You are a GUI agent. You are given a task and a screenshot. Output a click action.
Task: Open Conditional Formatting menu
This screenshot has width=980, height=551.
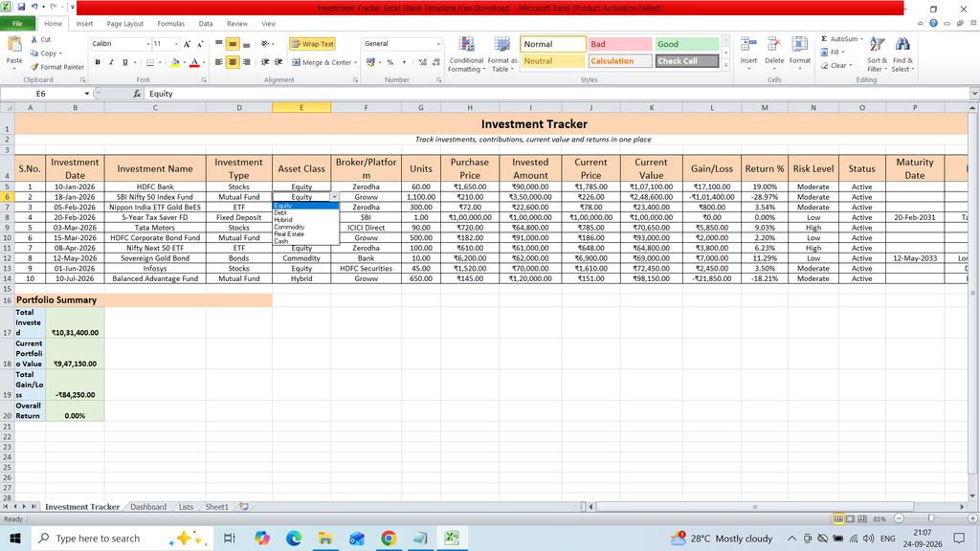[x=466, y=55]
